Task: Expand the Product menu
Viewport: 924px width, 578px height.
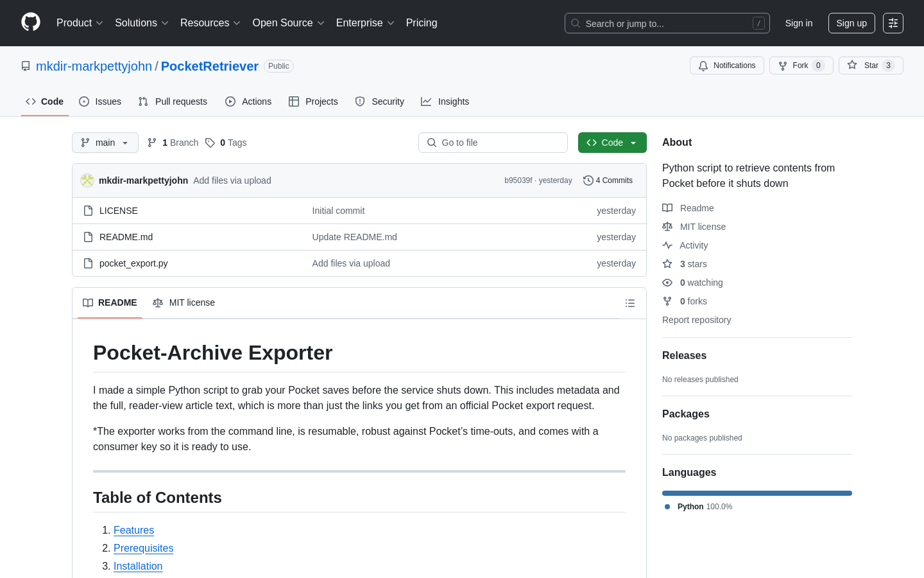Action: coord(80,23)
